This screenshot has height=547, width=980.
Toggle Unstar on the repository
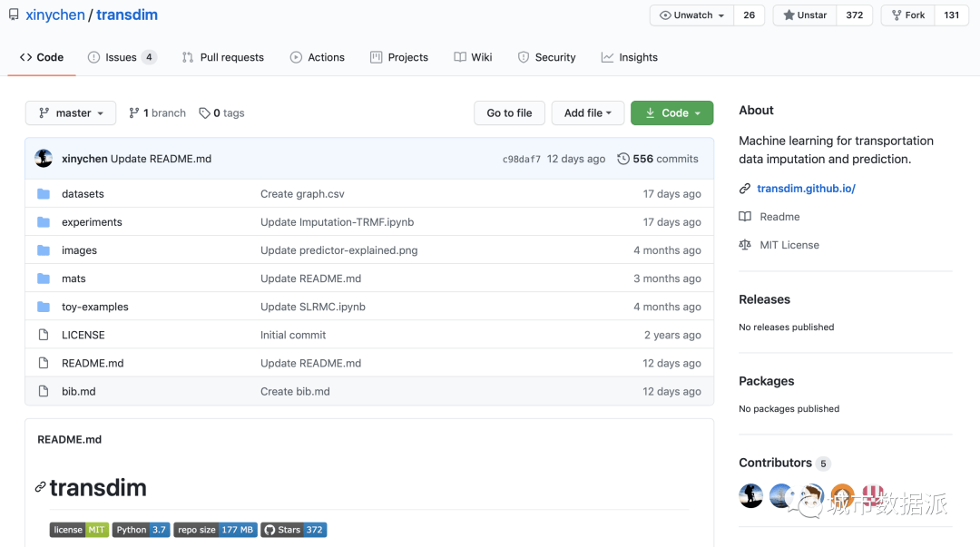[804, 15]
